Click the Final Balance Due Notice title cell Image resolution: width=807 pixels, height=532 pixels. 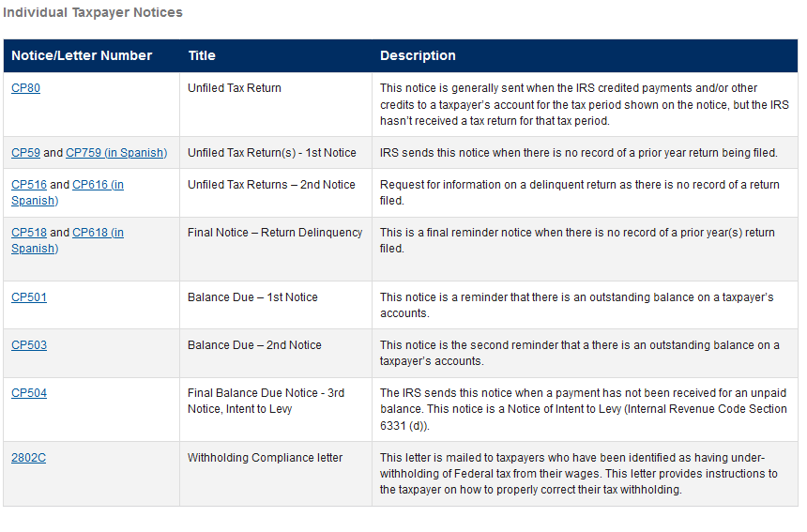(x=266, y=401)
